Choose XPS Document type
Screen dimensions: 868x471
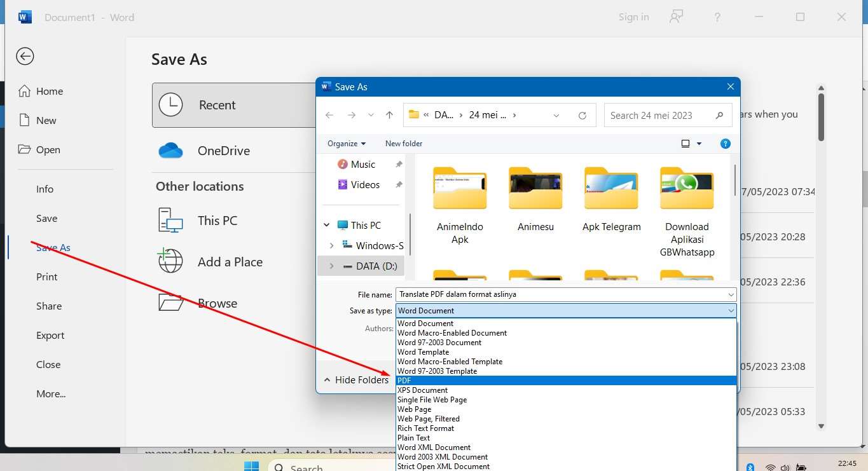point(566,390)
